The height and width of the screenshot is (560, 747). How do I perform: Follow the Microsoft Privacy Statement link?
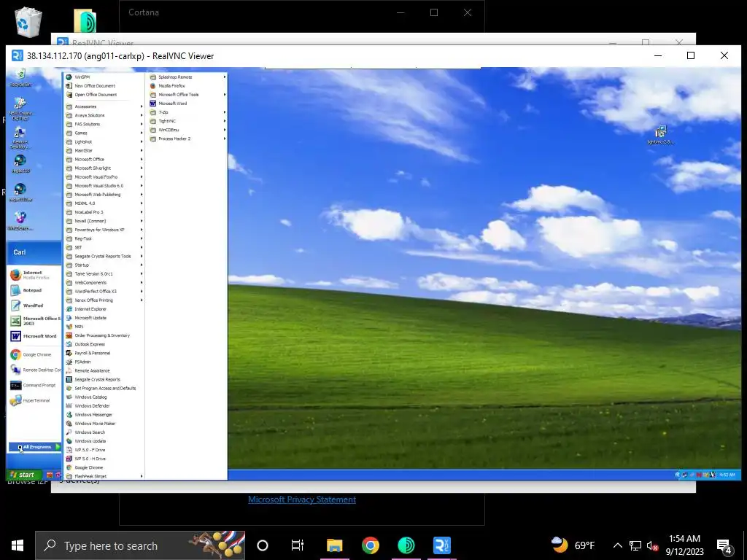[302, 499]
